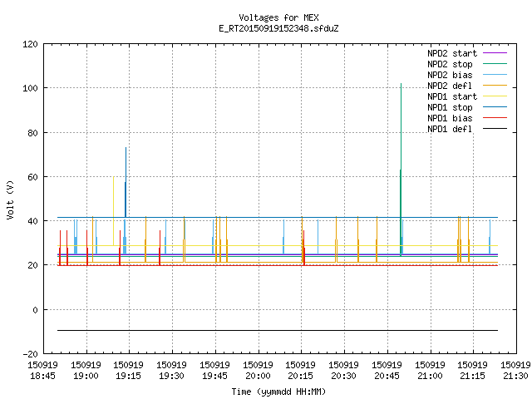The image size is (532, 399).
Task: Click the y-axis tick value -20
Action: (30, 354)
